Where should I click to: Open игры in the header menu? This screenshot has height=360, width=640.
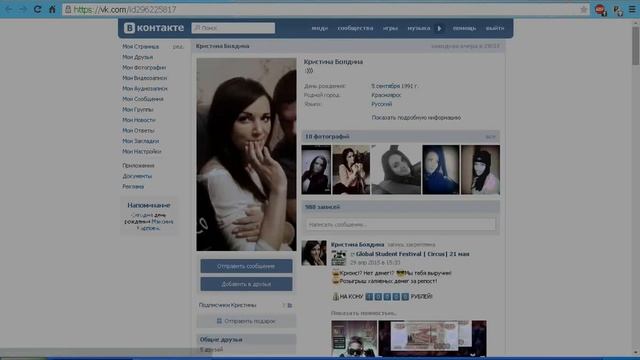[x=390, y=28]
